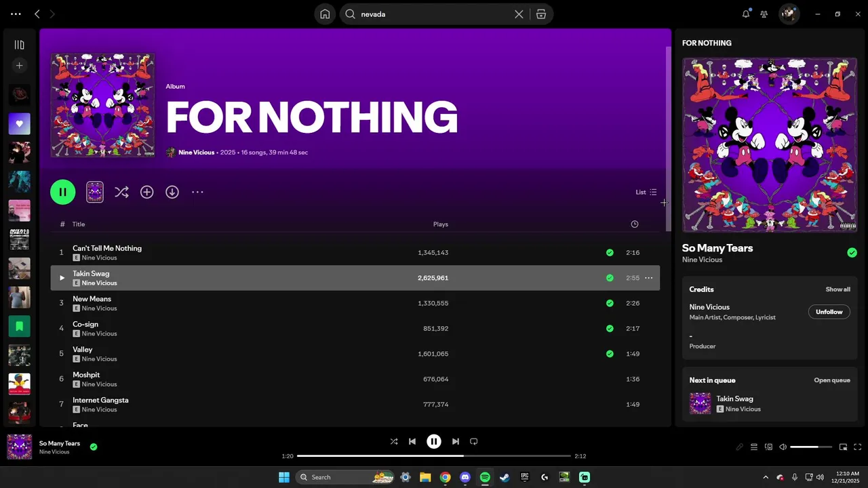Screen dimensions: 868x488
Task: Click the album preview thumbnail beside pause
Action: pyautogui.click(x=95, y=192)
